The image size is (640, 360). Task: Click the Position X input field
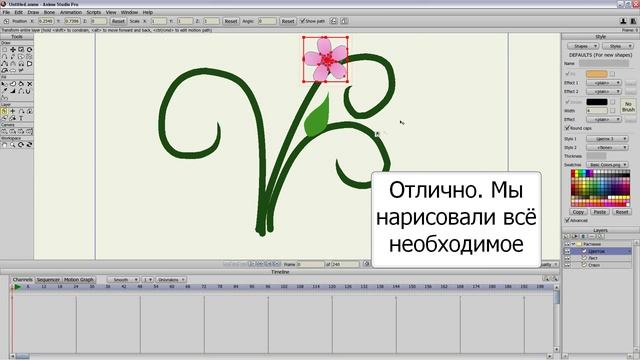pyautogui.click(x=46, y=21)
